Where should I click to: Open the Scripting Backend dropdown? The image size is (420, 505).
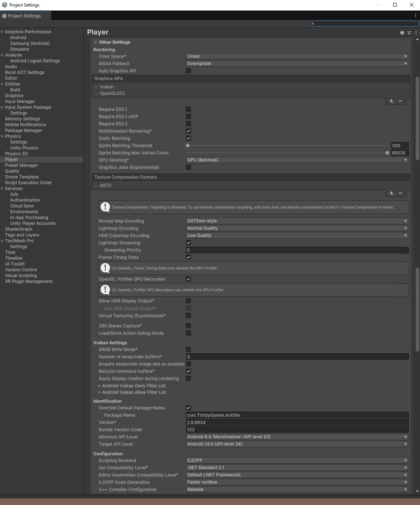click(297, 460)
